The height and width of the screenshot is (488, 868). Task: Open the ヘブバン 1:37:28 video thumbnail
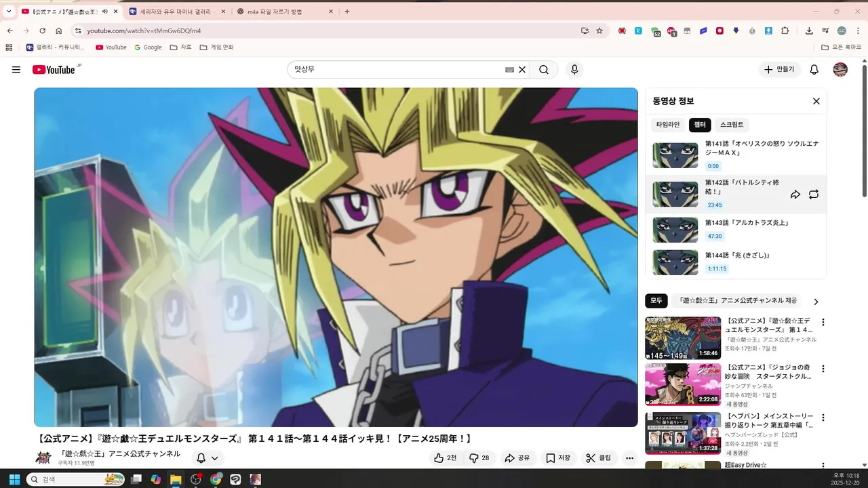[683, 433]
